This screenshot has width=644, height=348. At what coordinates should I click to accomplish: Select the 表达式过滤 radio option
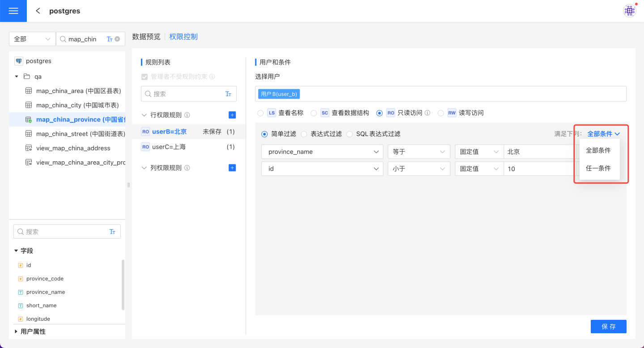pos(304,134)
